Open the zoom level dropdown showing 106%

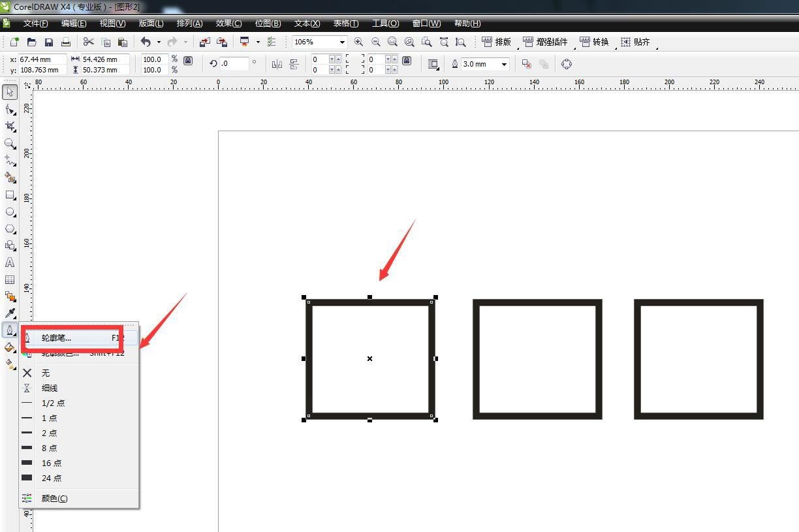[x=342, y=42]
